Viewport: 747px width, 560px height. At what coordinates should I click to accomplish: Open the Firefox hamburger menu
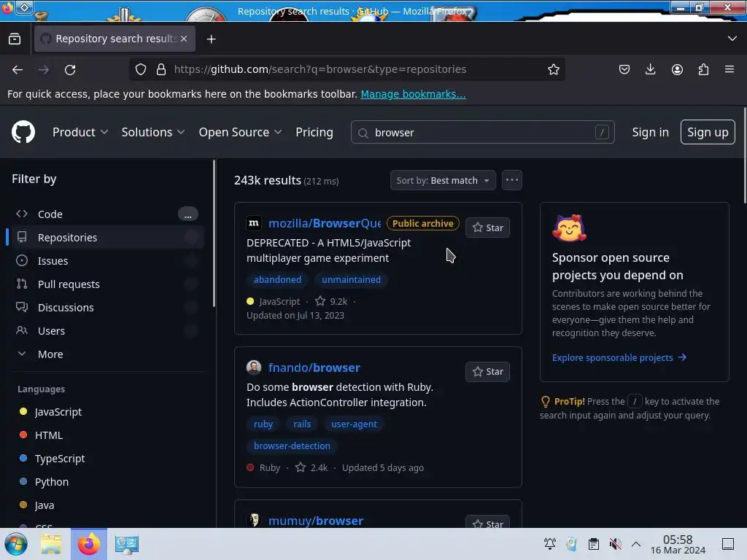click(x=729, y=69)
